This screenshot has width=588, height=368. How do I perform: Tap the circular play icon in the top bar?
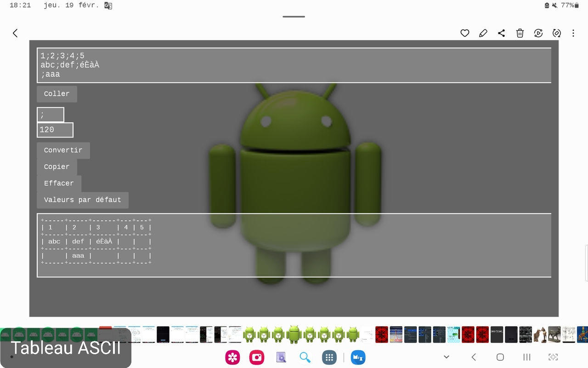pyautogui.click(x=538, y=33)
